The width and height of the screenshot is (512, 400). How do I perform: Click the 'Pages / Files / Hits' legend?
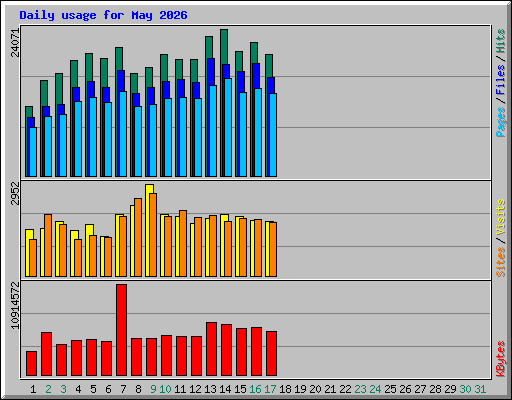(x=501, y=83)
